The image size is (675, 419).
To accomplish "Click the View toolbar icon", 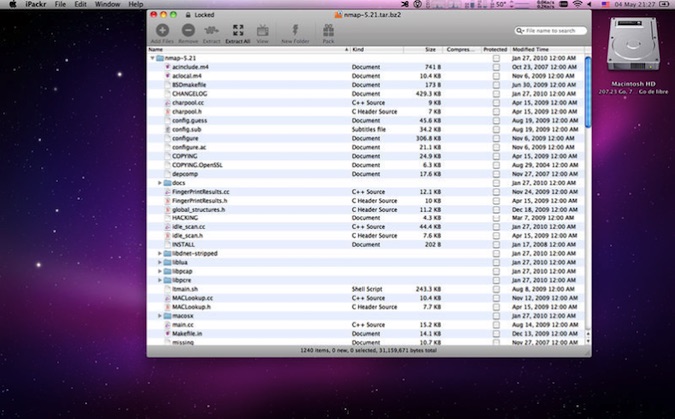I will [x=262, y=32].
